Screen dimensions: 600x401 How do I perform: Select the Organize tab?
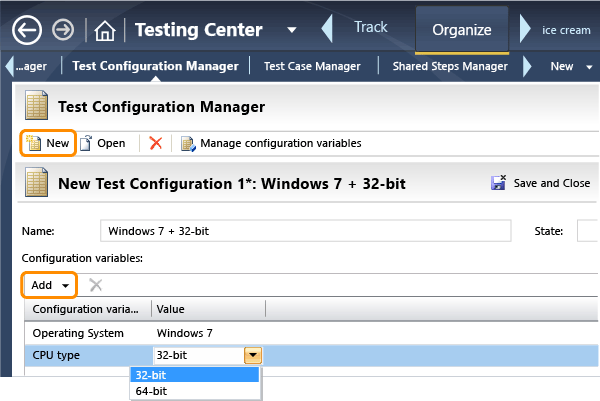[462, 30]
